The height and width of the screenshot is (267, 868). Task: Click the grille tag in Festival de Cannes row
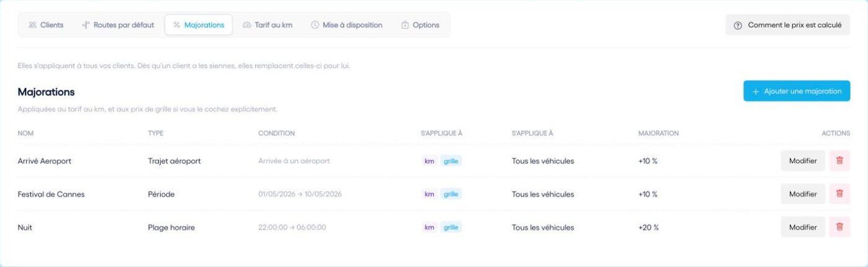click(451, 194)
